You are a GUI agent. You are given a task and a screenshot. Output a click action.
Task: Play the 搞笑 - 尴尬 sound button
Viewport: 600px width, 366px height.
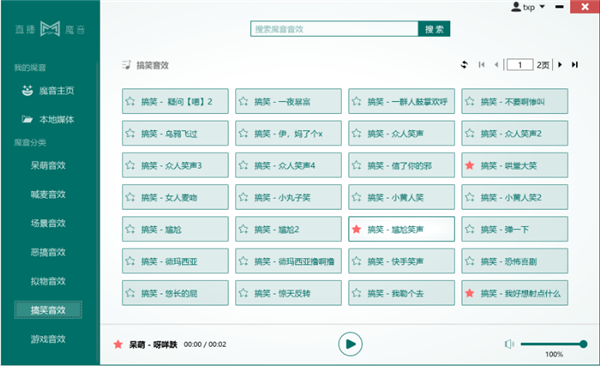[x=175, y=229]
